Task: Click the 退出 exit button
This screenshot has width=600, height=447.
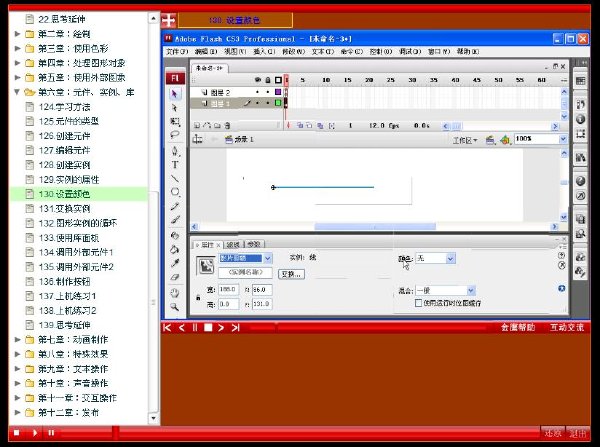Action: tap(578, 433)
